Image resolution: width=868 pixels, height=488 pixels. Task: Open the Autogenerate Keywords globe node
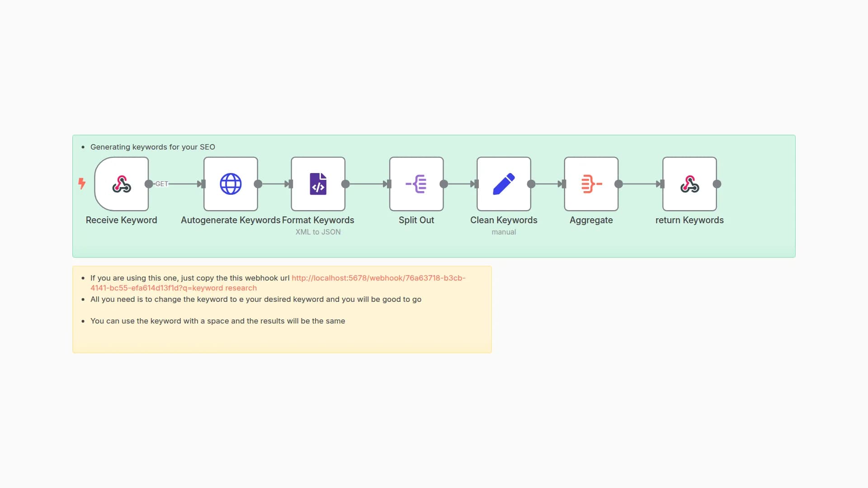[x=231, y=184]
